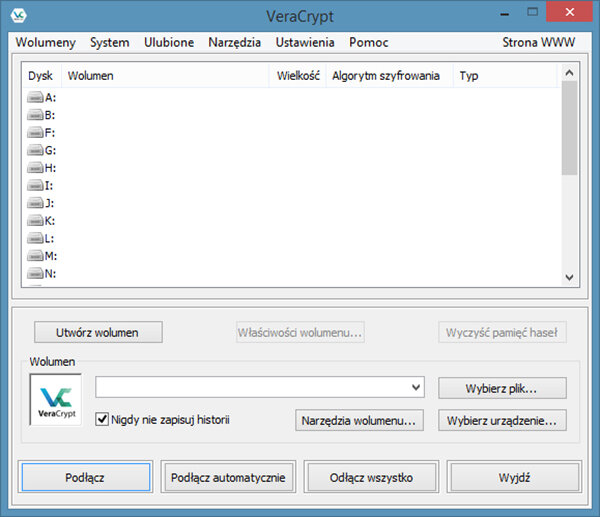Open Narzędzia wolumenu... button
Viewport: 600px width, 517px height.
(359, 420)
